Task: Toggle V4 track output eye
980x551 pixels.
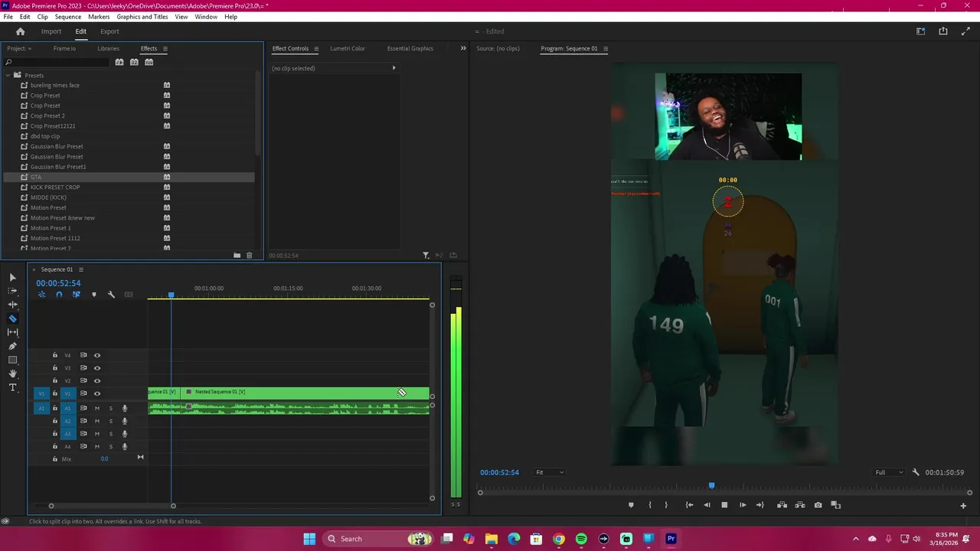Action: click(x=97, y=355)
